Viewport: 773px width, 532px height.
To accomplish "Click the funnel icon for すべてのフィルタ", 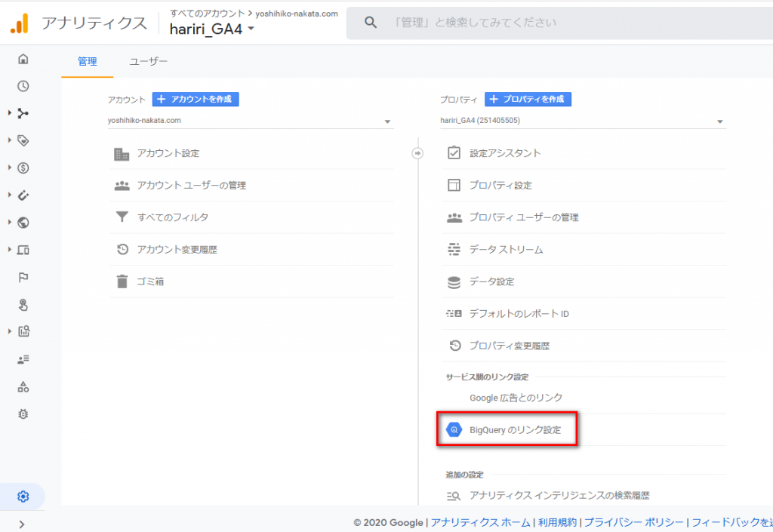I will point(122,217).
